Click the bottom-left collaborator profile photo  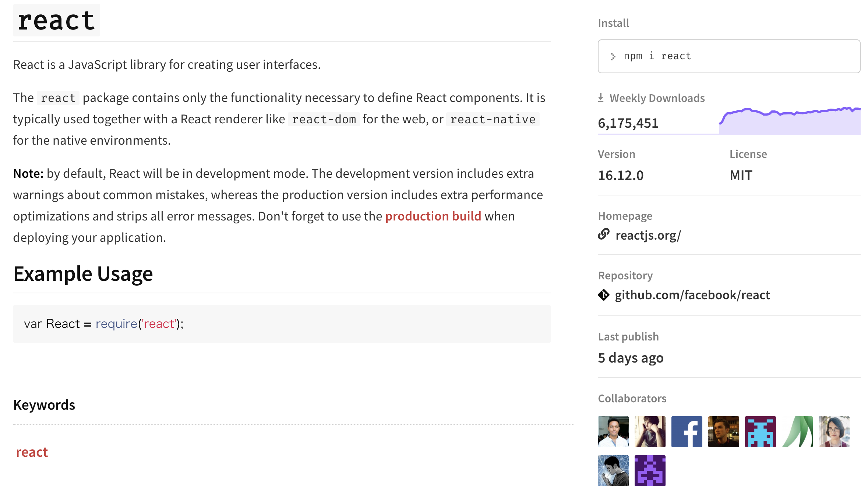(x=613, y=471)
